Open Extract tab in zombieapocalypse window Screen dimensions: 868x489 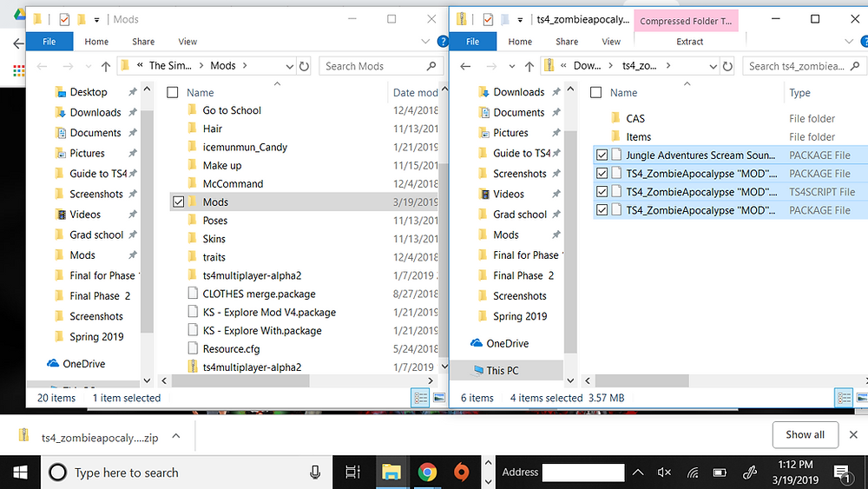pyautogui.click(x=690, y=42)
